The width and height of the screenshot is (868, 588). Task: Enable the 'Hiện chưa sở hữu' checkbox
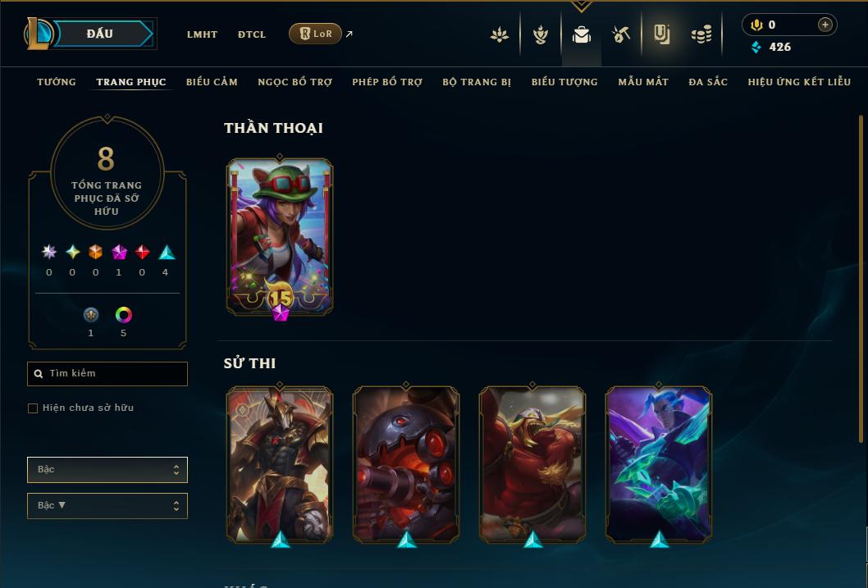33,408
